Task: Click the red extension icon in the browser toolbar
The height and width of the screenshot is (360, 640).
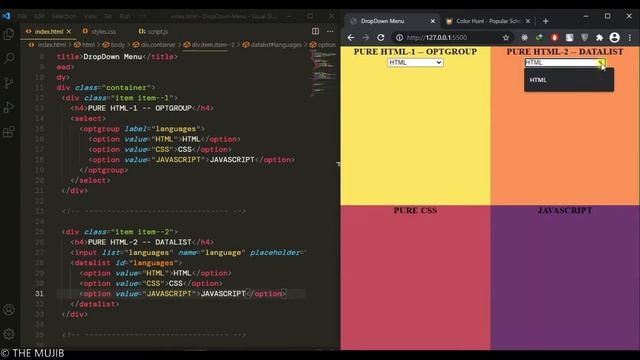Action: point(554,38)
